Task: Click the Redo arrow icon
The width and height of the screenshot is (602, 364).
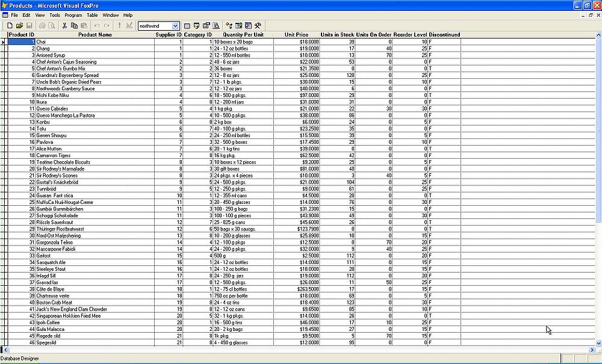Action: pyautogui.click(x=107, y=26)
